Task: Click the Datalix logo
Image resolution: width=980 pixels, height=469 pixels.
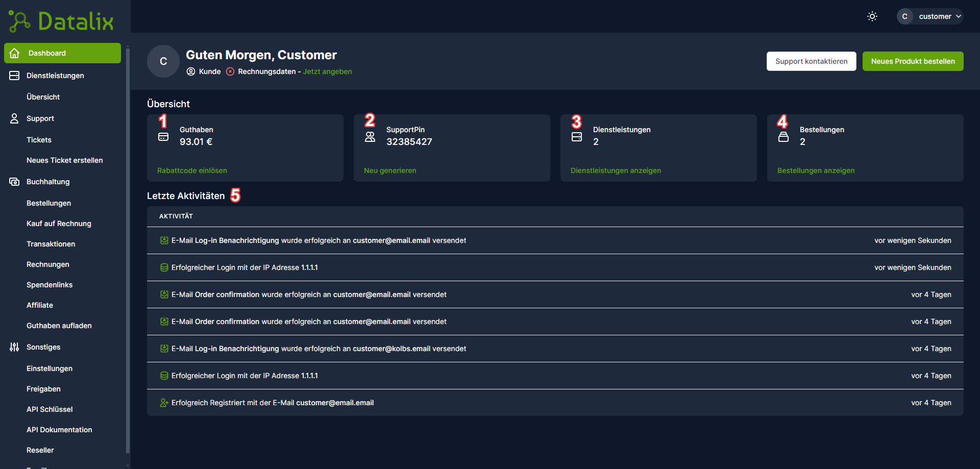Action: [61, 21]
